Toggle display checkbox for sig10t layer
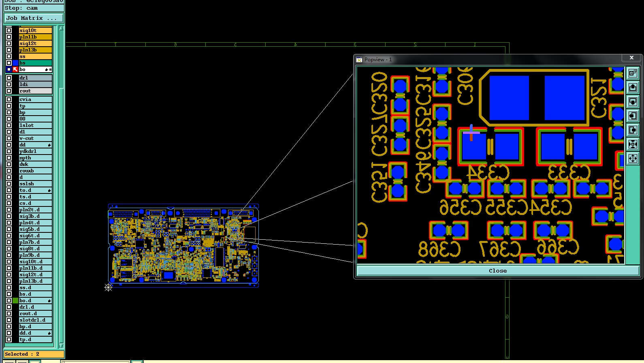The image size is (644, 363). pyautogui.click(x=9, y=30)
